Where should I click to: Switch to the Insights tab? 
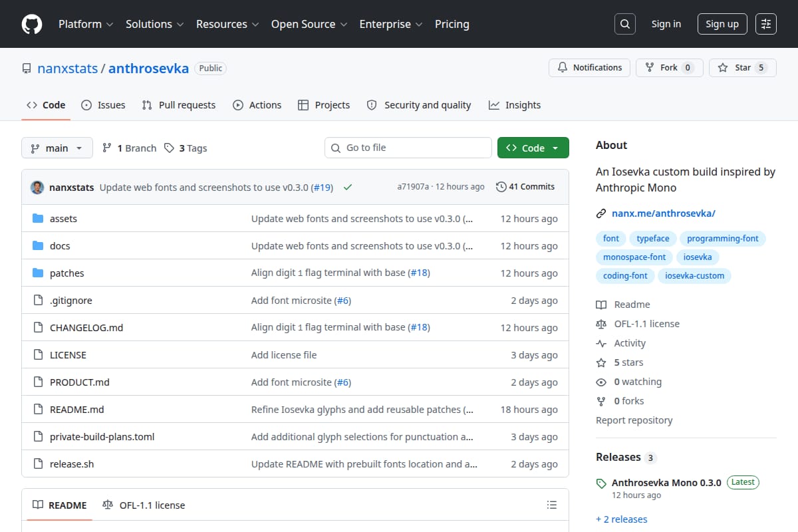click(x=515, y=105)
